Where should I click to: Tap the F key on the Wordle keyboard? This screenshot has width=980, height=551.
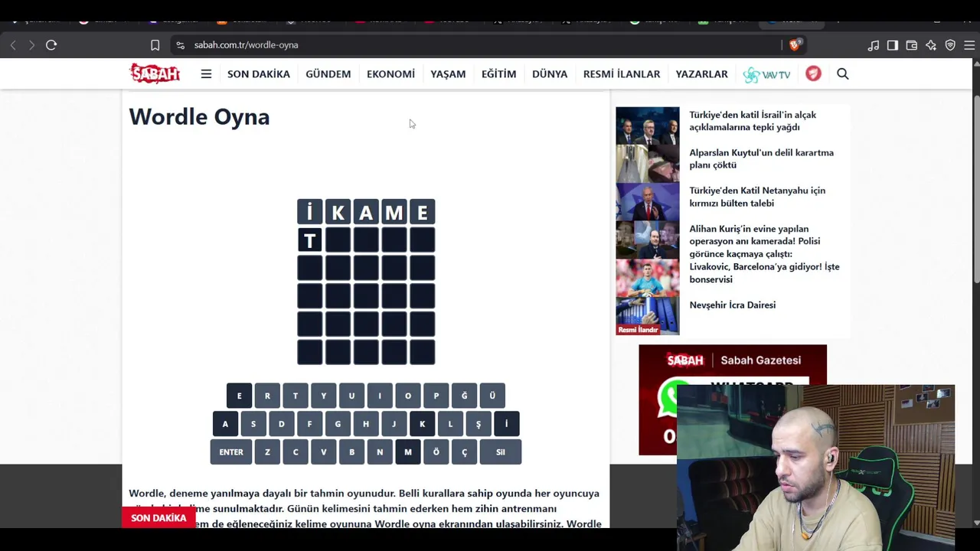(309, 424)
